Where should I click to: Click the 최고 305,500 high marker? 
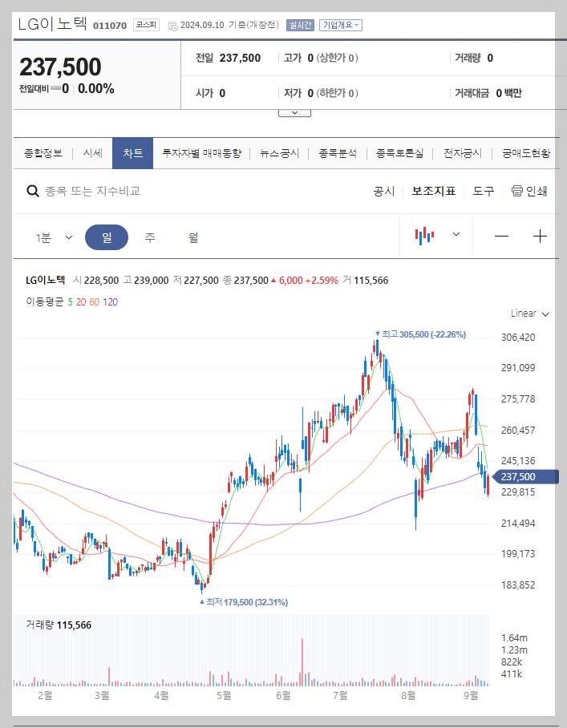click(x=420, y=334)
